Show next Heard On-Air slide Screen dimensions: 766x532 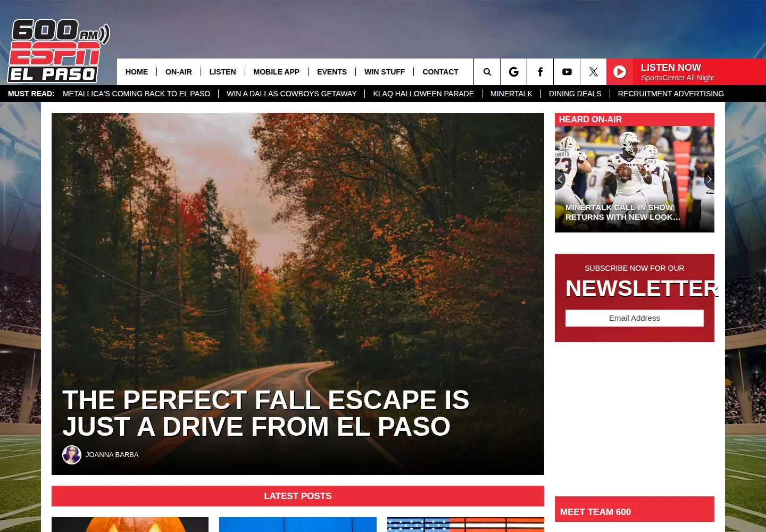[709, 179]
